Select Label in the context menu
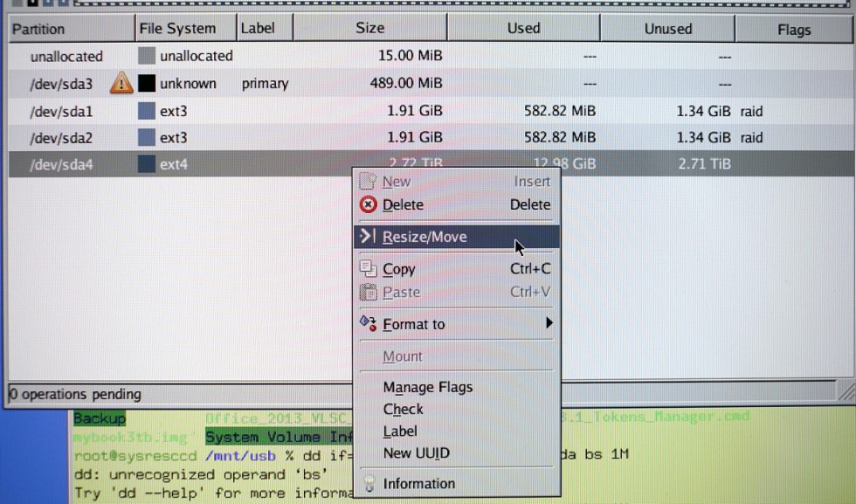856x504 pixels. 400,431
